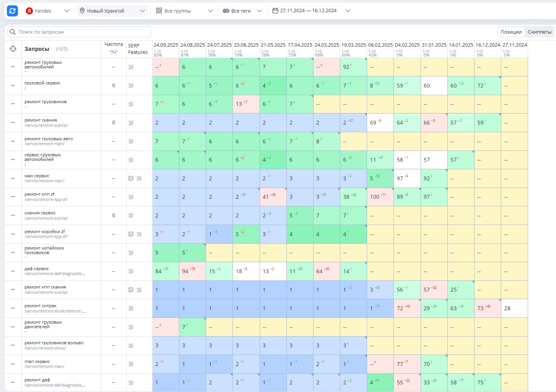Click the blue refresh icon button
The image size is (556, 392).
[x=12, y=11]
